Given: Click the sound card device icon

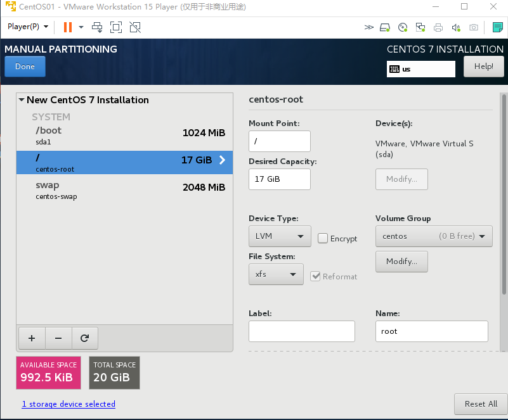Looking at the screenshot, I should pos(456,27).
